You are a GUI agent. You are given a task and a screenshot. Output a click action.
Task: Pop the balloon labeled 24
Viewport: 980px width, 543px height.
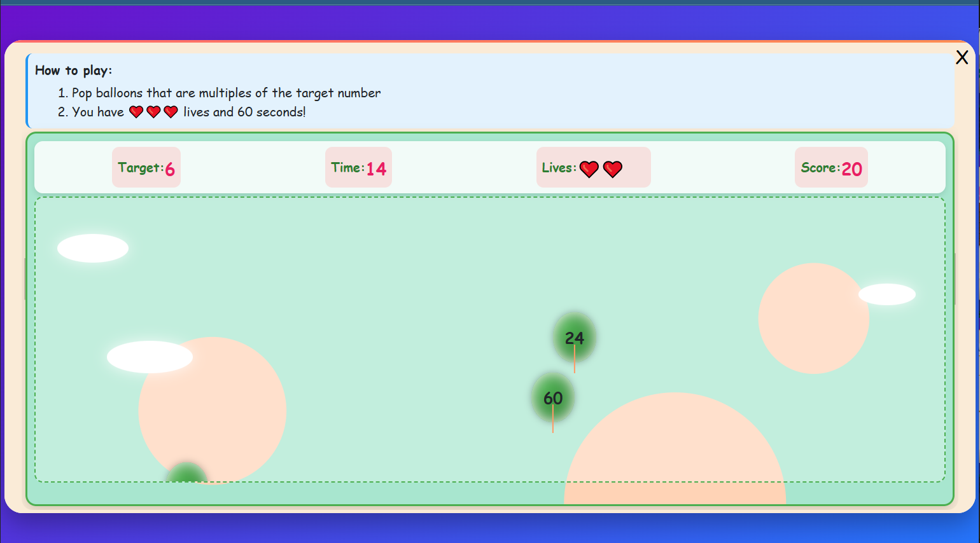coord(573,338)
